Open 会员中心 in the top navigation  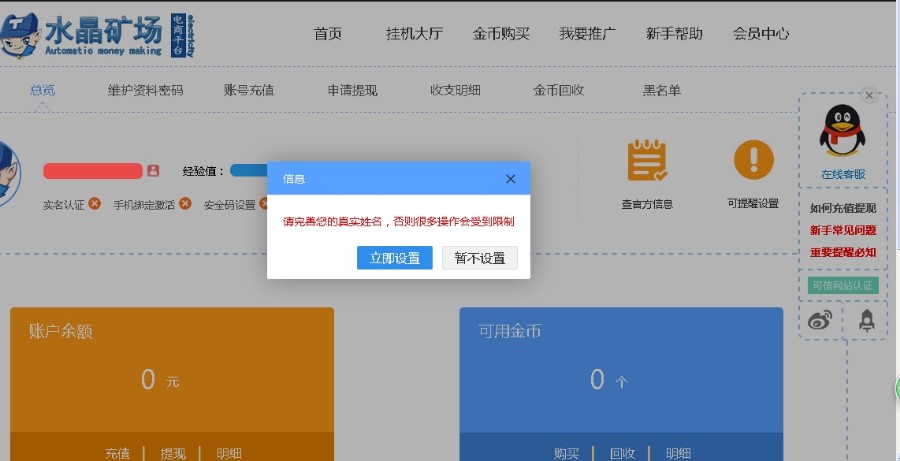point(761,34)
